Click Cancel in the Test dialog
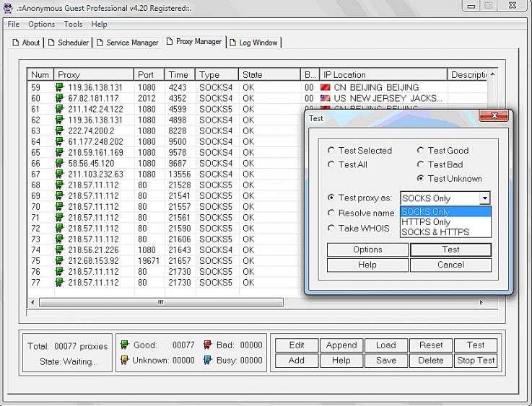Viewport: 532px width, 406px height. point(450,265)
